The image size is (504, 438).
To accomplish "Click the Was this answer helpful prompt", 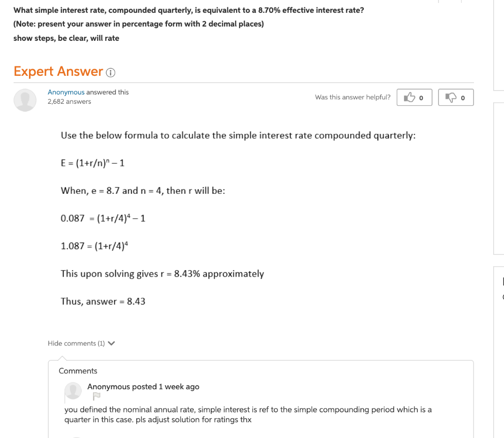I will [x=352, y=97].
